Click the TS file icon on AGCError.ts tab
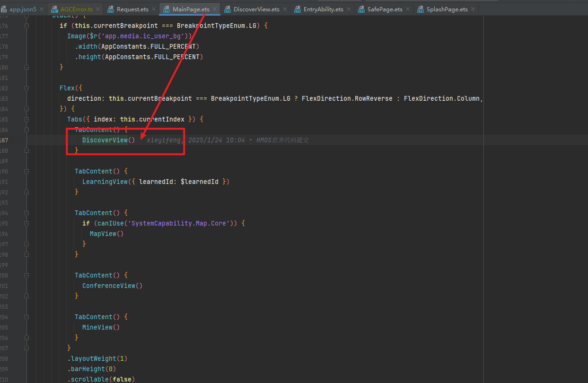588x383 pixels. (x=54, y=9)
